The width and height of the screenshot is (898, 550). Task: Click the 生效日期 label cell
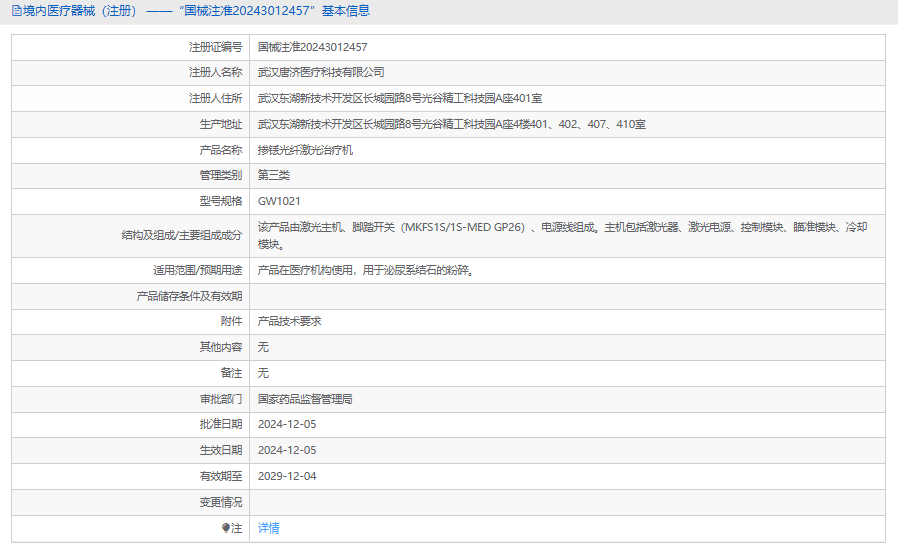[131, 450]
